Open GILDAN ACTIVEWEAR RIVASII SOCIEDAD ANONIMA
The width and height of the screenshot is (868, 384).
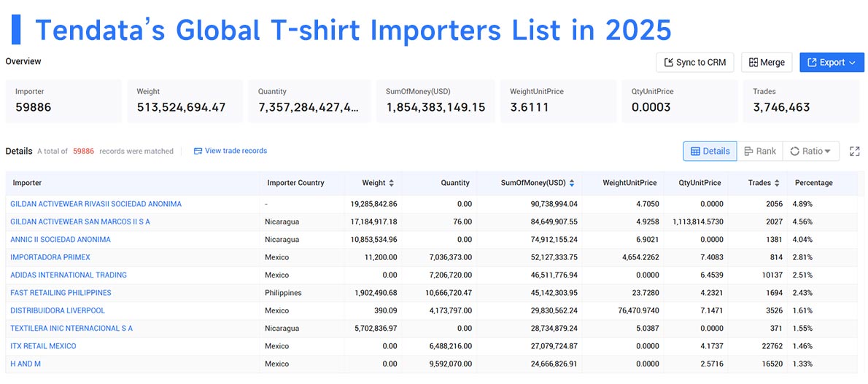(x=96, y=204)
